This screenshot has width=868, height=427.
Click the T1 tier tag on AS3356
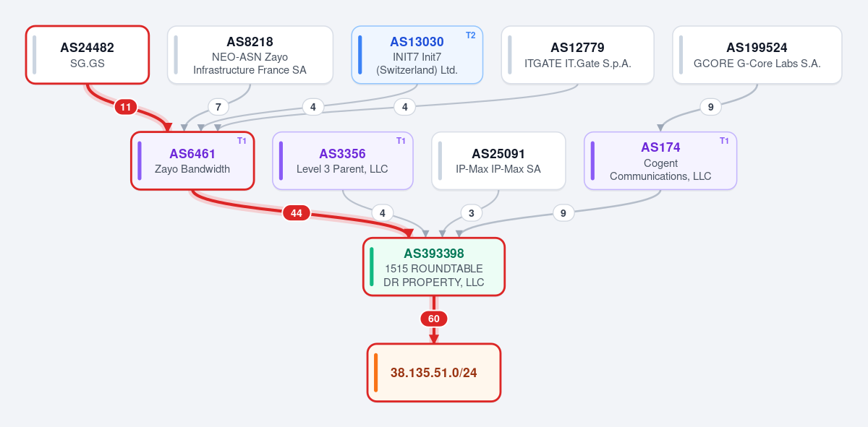[x=401, y=140]
